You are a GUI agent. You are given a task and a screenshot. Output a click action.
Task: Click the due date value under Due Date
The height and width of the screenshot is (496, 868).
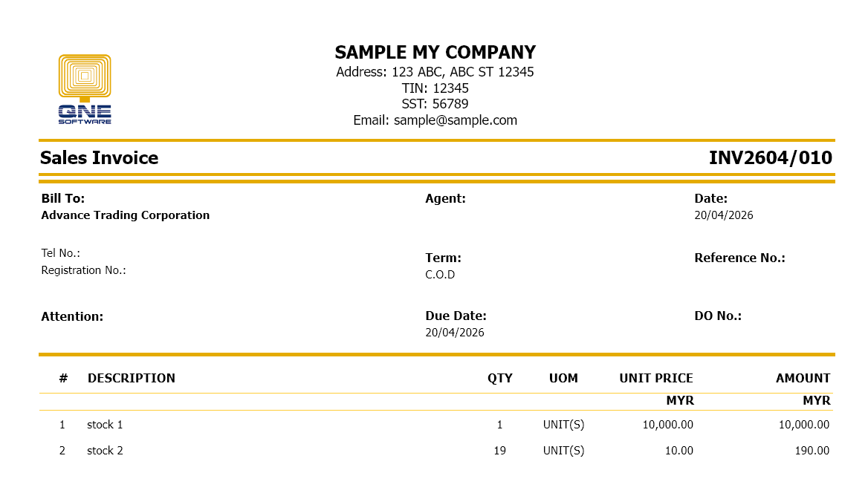pyautogui.click(x=455, y=333)
